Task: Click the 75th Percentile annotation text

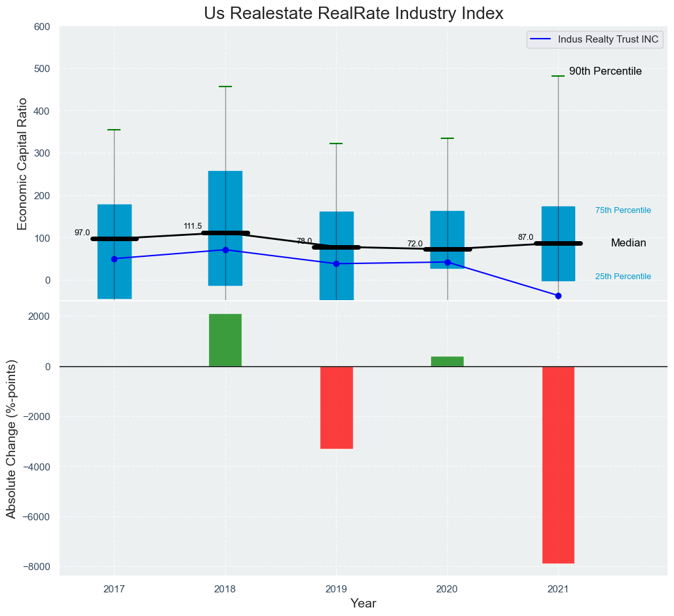Action: 622,210
